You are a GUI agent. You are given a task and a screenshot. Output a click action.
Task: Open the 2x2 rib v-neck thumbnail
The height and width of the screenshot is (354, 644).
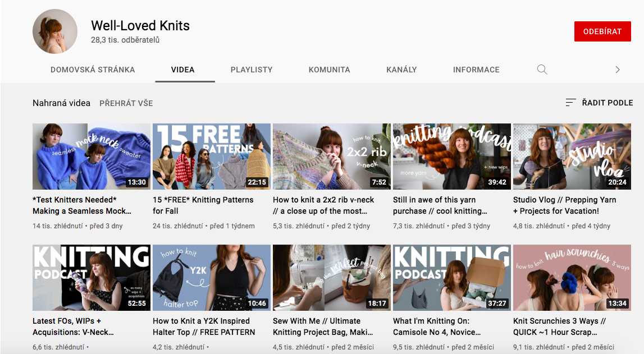coord(332,157)
